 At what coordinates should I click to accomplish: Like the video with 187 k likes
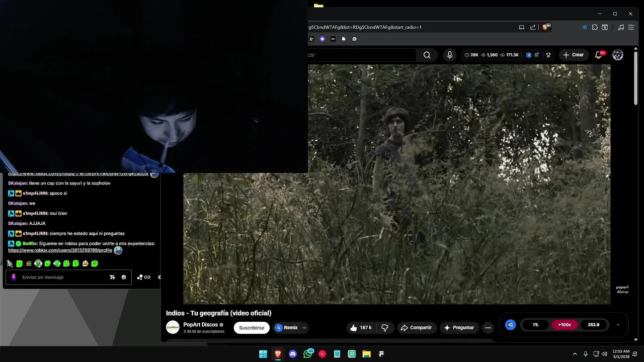(361, 328)
